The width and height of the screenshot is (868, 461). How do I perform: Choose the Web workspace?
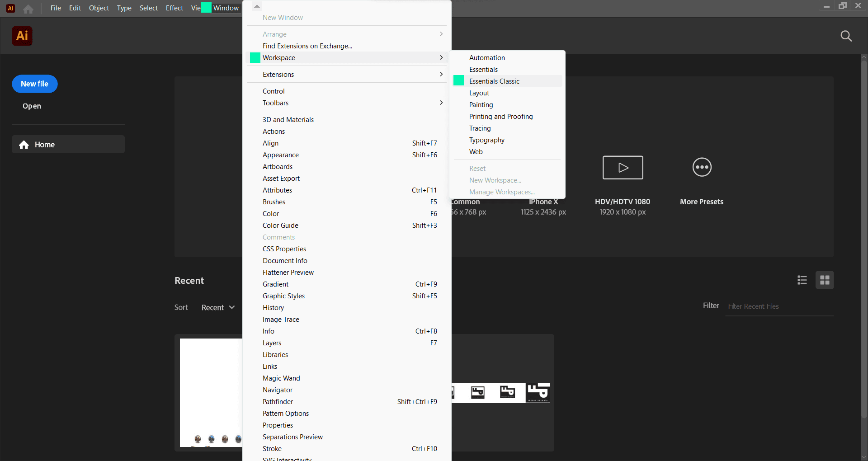point(507,151)
